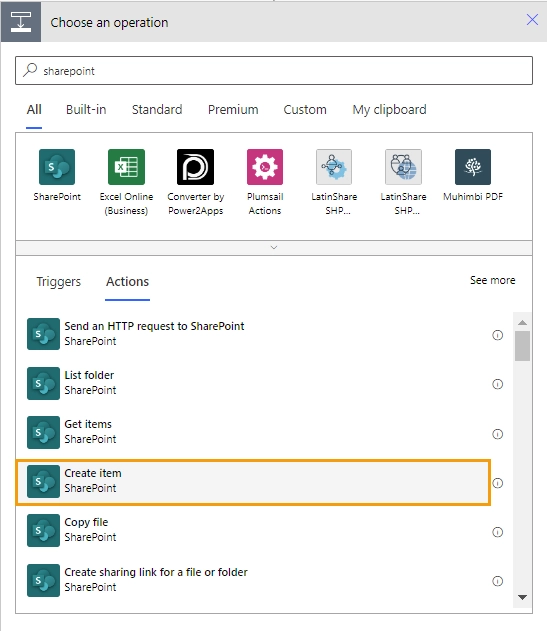Choose the Get items action

pyautogui.click(x=253, y=432)
